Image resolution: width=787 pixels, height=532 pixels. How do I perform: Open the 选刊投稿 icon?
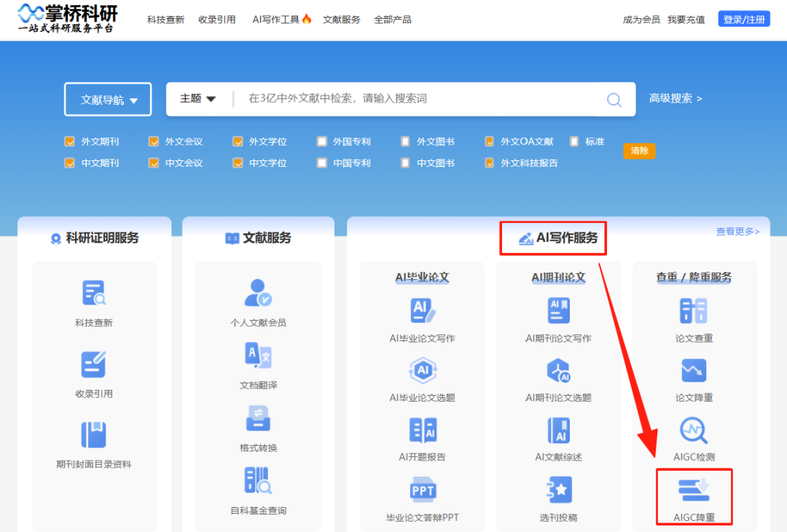click(x=559, y=490)
